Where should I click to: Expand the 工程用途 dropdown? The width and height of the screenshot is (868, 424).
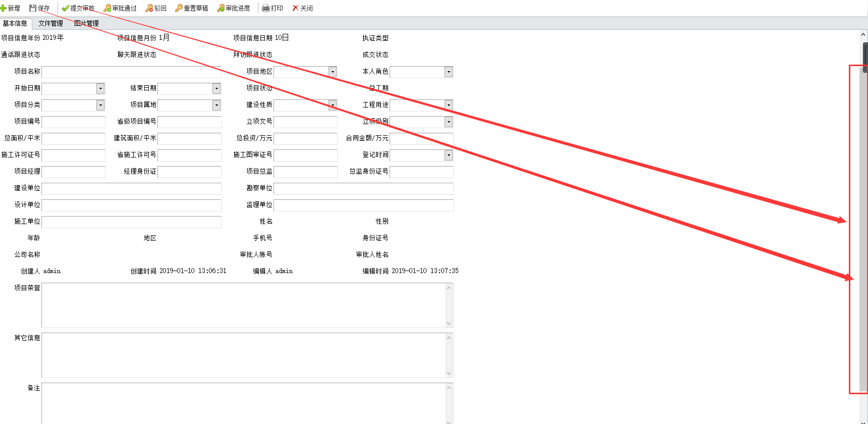[449, 105]
